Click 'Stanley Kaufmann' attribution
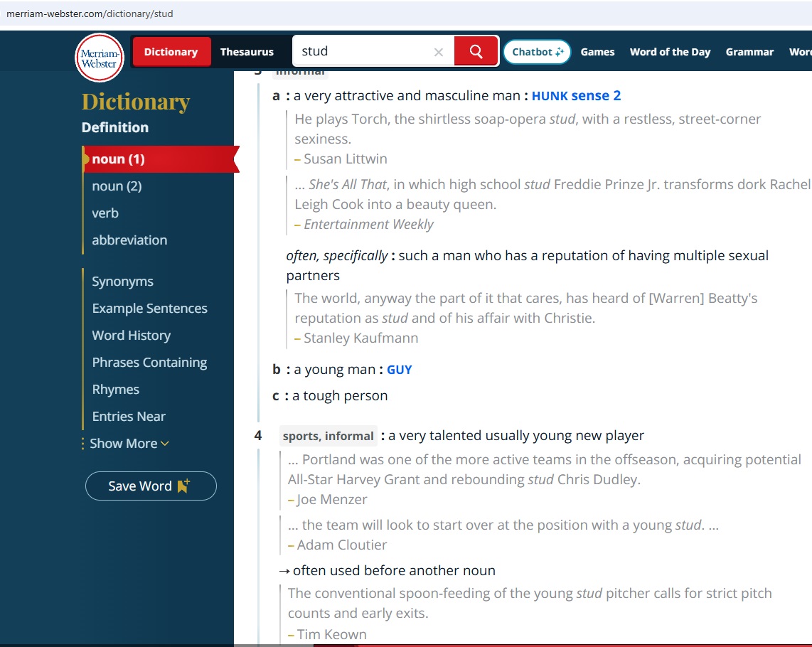Image resolution: width=812 pixels, height=647 pixels. [x=360, y=338]
